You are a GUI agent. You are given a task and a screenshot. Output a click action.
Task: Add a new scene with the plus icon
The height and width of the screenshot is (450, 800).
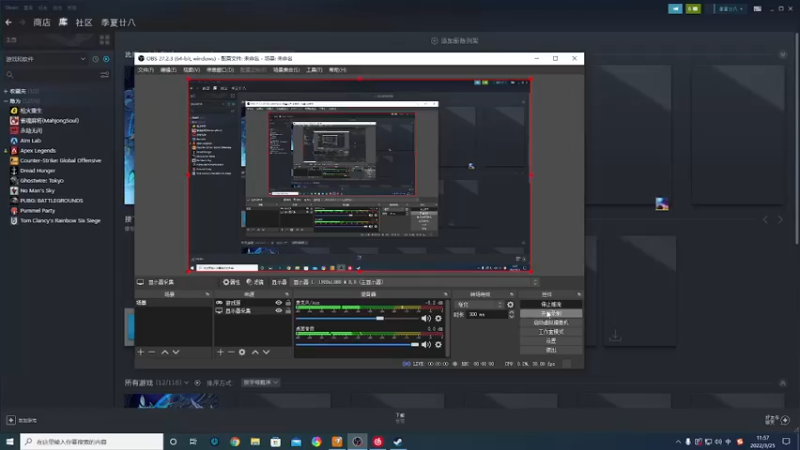[141, 352]
